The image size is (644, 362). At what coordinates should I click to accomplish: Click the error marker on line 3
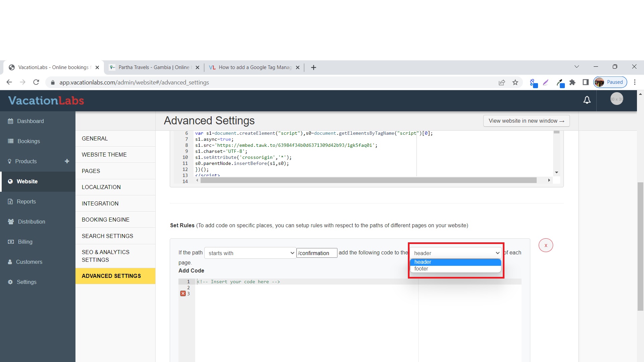tap(183, 294)
